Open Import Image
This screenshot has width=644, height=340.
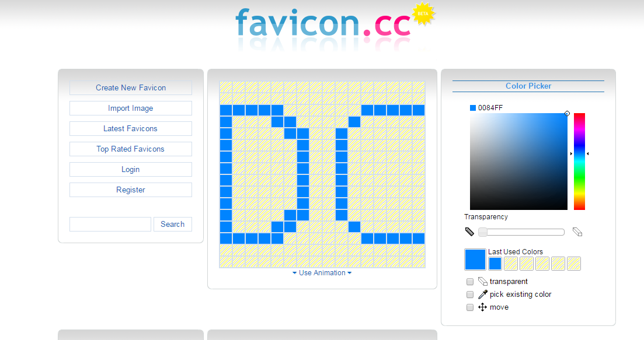tap(131, 108)
